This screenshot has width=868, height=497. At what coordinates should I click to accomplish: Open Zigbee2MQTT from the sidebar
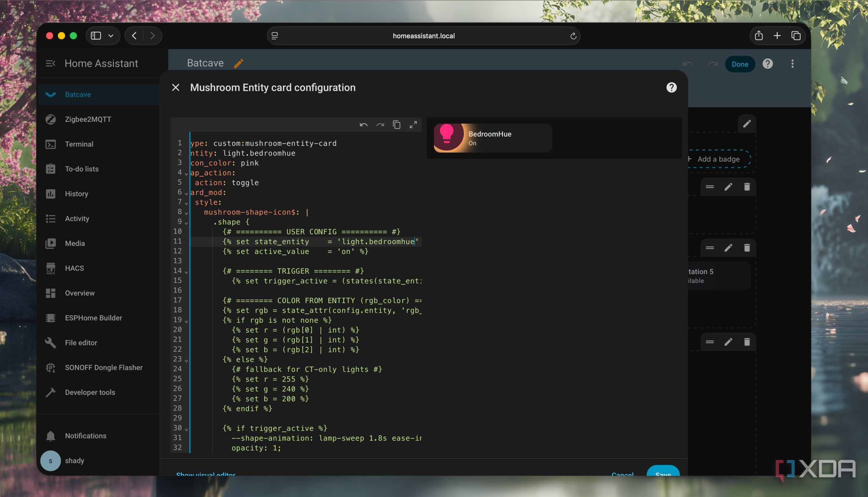pos(88,119)
